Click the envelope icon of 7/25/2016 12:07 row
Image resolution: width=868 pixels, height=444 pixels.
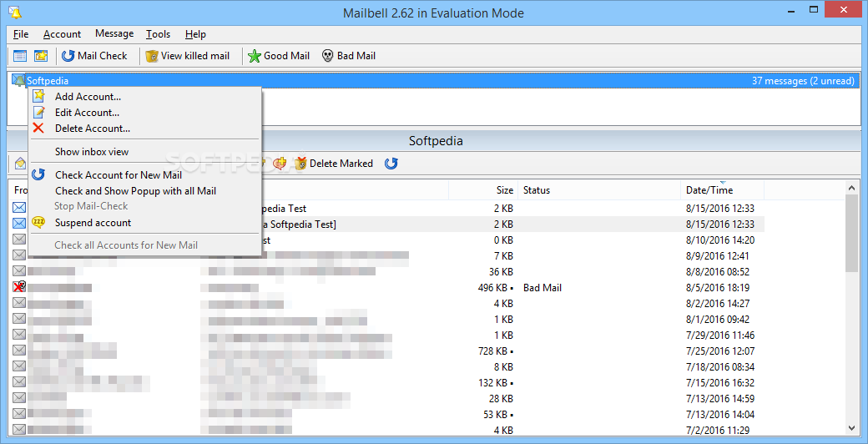click(19, 351)
